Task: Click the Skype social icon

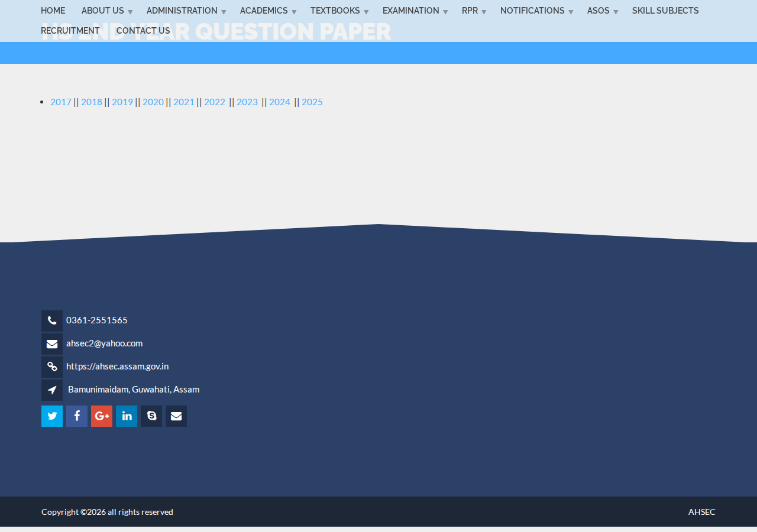Action: (x=151, y=416)
